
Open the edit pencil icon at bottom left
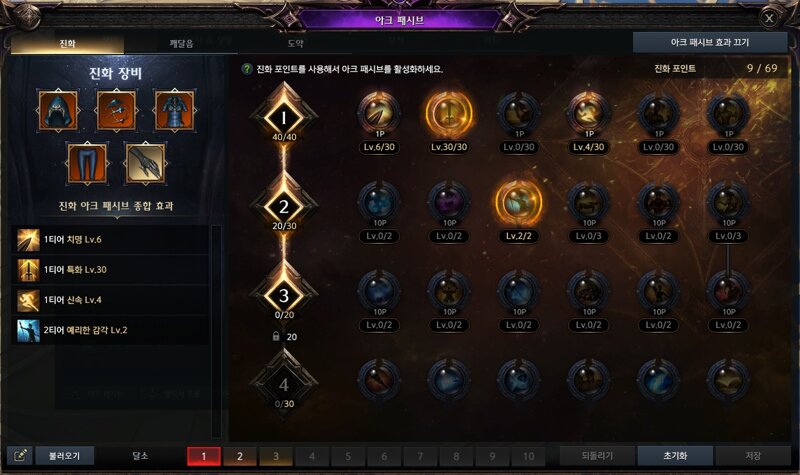(x=20, y=456)
